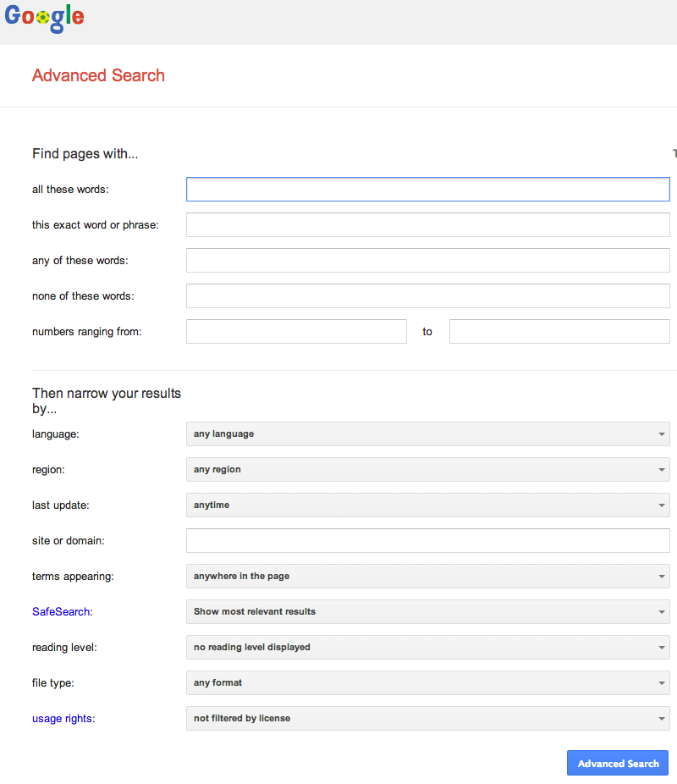Click the "Then narrow your results by..." heading
The width and height of the screenshot is (677, 784).
point(107,400)
